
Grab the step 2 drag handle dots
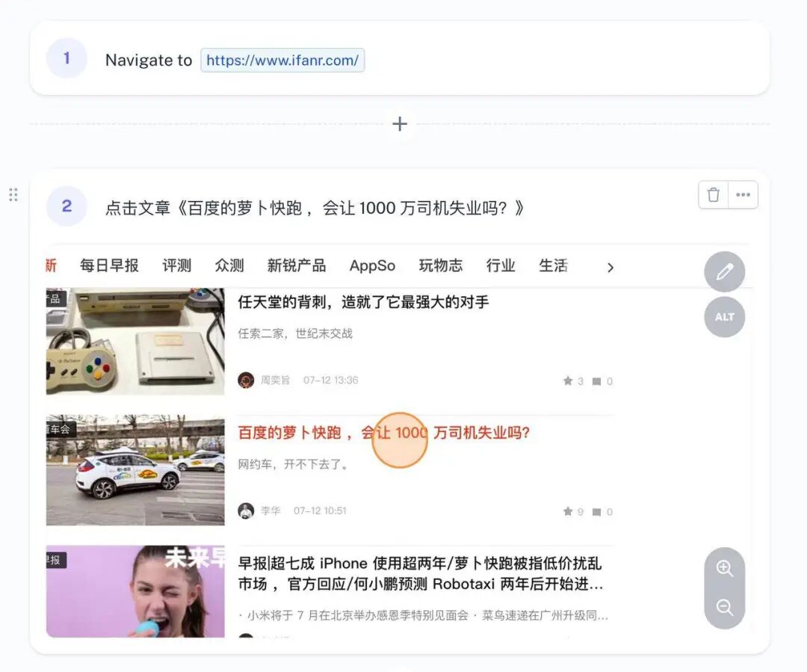(13, 194)
